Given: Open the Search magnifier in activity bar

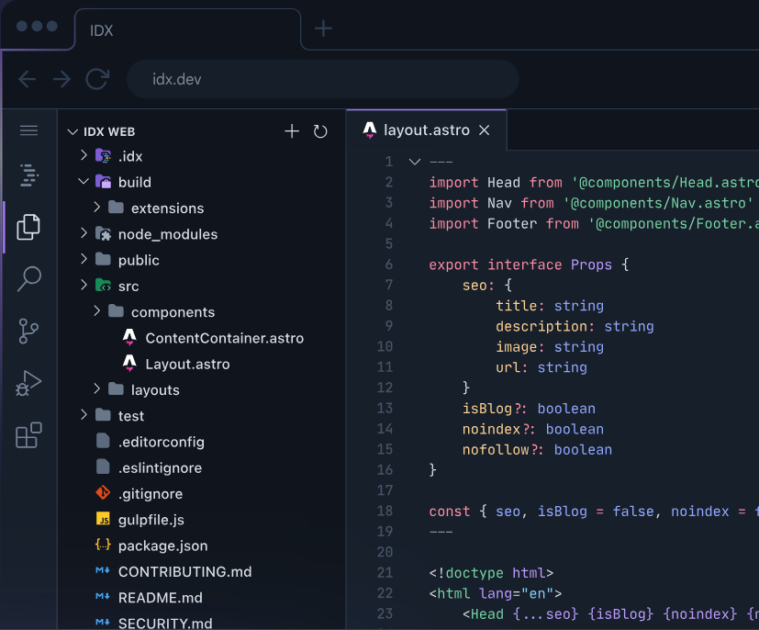Looking at the screenshot, I should (29, 279).
